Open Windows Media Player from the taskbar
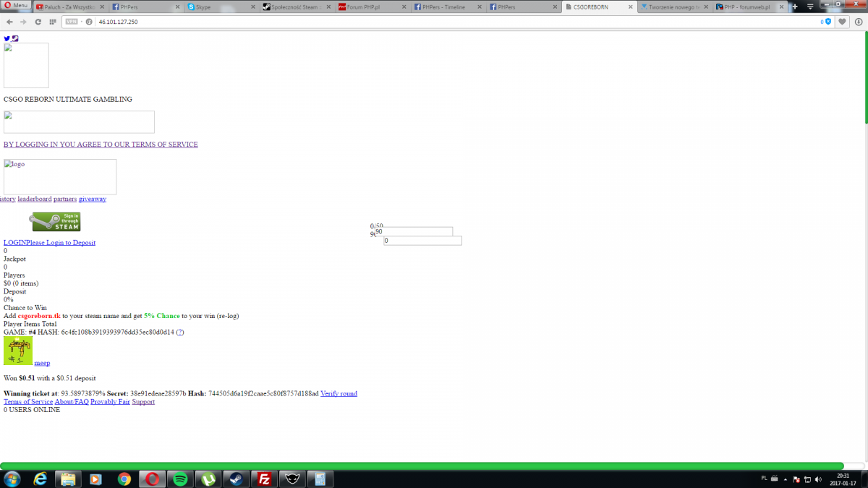The height and width of the screenshot is (488, 868). click(x=95, y=479)
